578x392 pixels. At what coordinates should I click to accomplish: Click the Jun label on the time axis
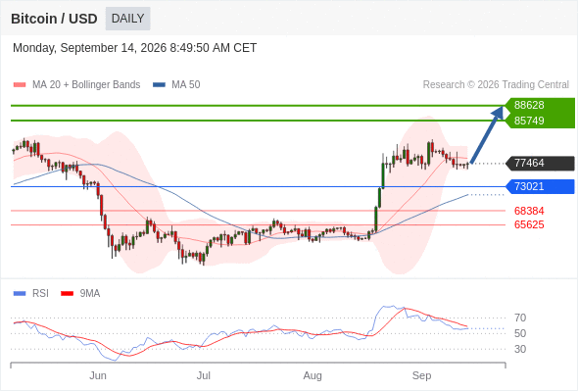[98, 375]
